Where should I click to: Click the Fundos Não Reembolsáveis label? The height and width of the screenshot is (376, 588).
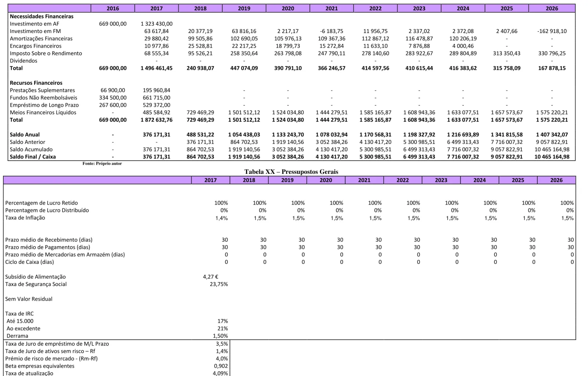point(44,98)
